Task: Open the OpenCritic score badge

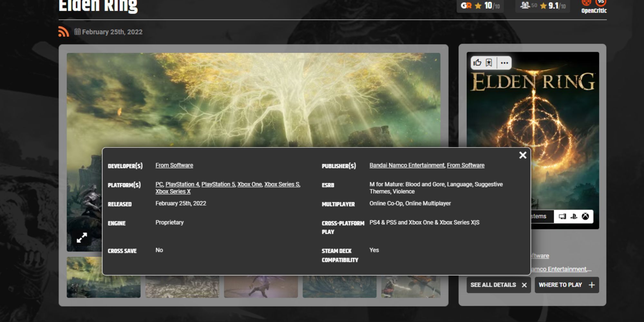Action: [x=594, y=7]
